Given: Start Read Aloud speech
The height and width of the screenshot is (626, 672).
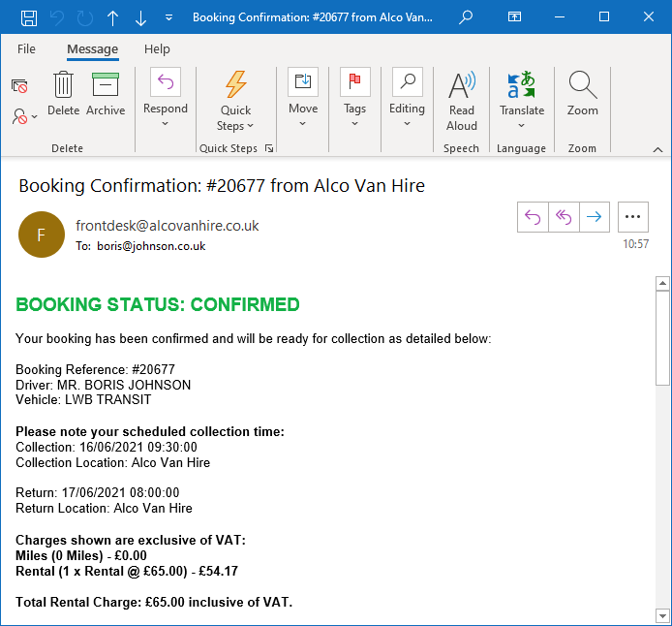Looking at the screenshot, I should coord(462,101).
